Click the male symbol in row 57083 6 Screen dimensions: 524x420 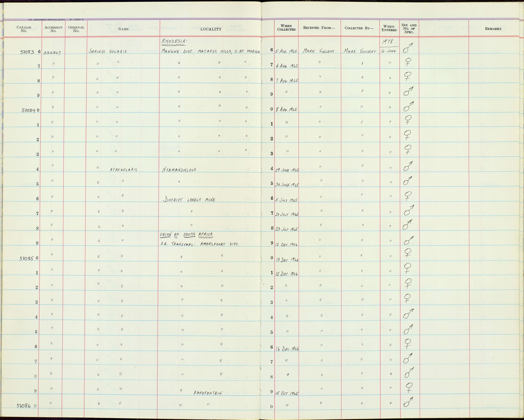point(408,48)
